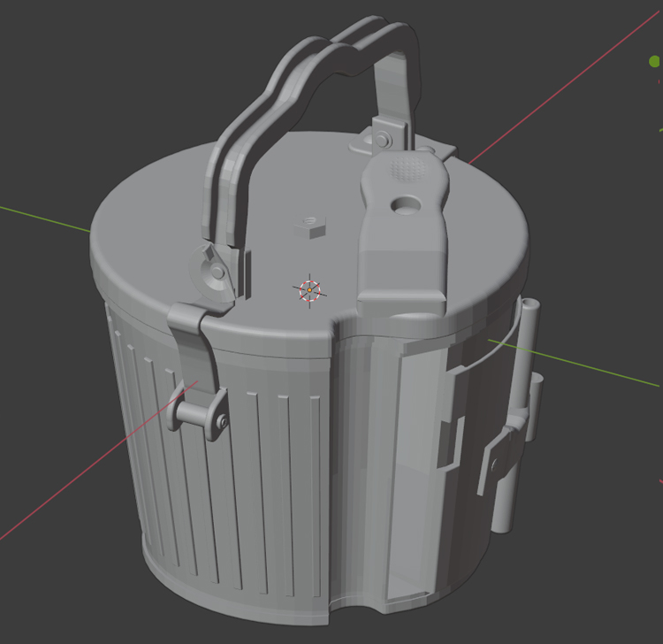
Task: Select the front clasp hinge on ribbed wall
Action: (x=197, y=372)
